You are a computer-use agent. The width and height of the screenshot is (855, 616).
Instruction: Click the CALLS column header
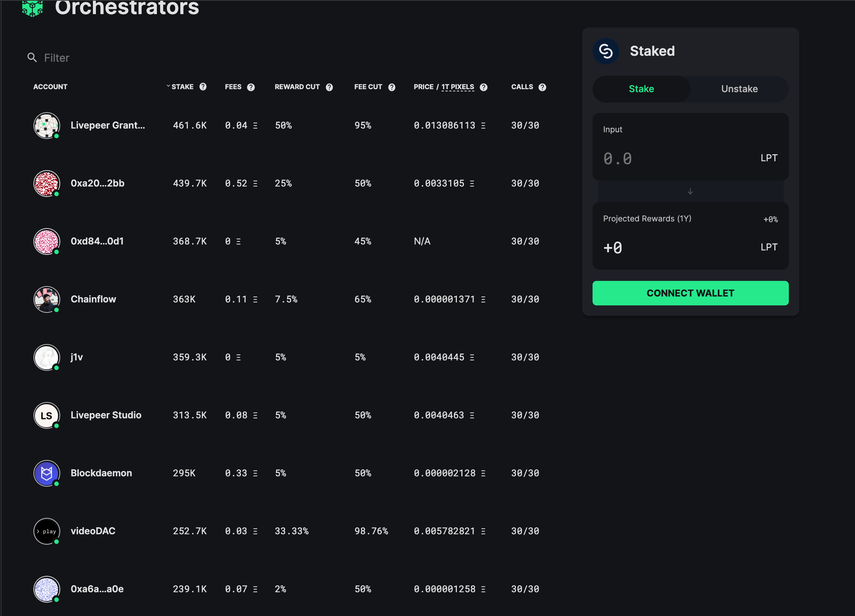pyautogui.click(x=522, y=87)
